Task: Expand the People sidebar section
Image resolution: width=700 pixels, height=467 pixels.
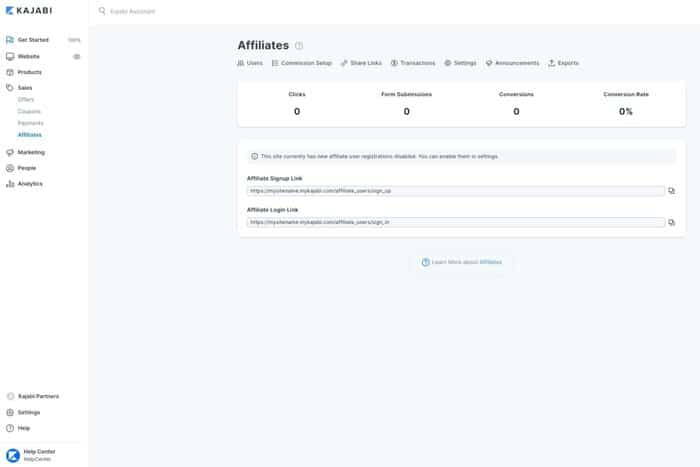Action: pos(27,168)
